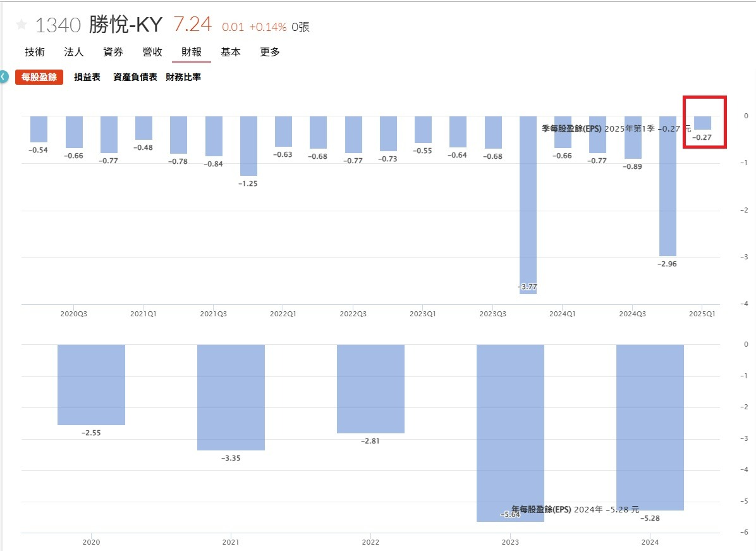
Task: Select the 每股盈餘 button
Action: tap(39, 77)
